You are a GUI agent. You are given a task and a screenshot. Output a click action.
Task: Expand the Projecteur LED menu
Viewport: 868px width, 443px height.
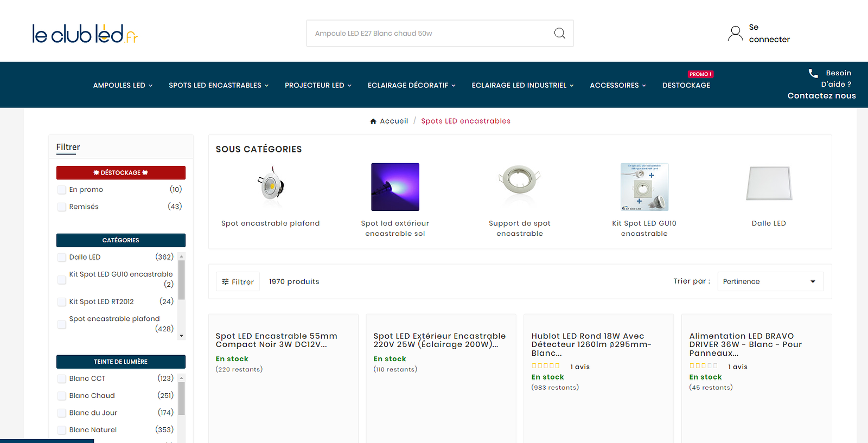coord(318,85)
